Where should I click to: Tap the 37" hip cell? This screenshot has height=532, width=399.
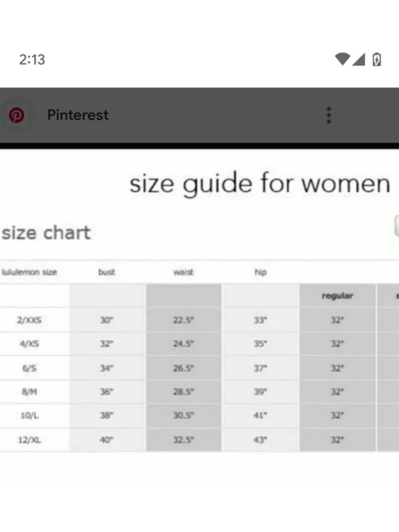pyautogui.click(x=261, y=368)
